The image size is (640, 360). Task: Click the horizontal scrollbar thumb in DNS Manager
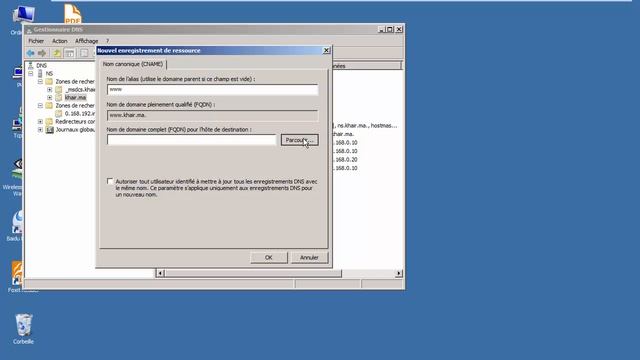(253, 273)
